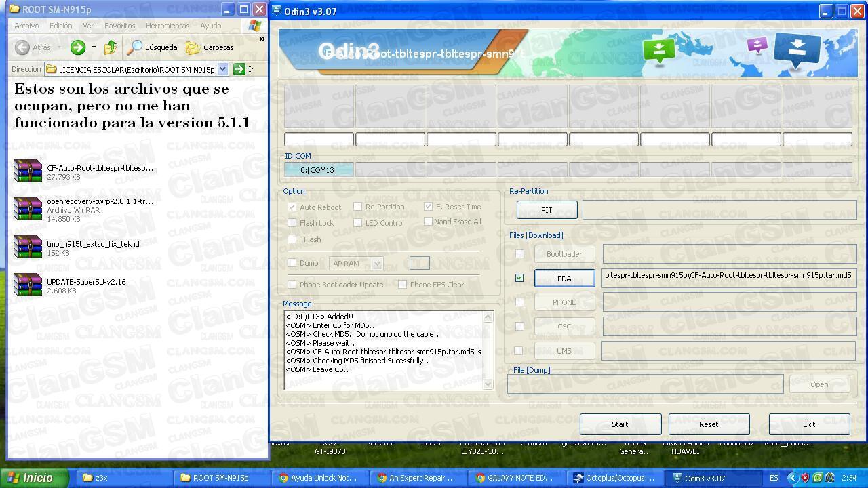Click Start to begin flashing

click(620, 424)
